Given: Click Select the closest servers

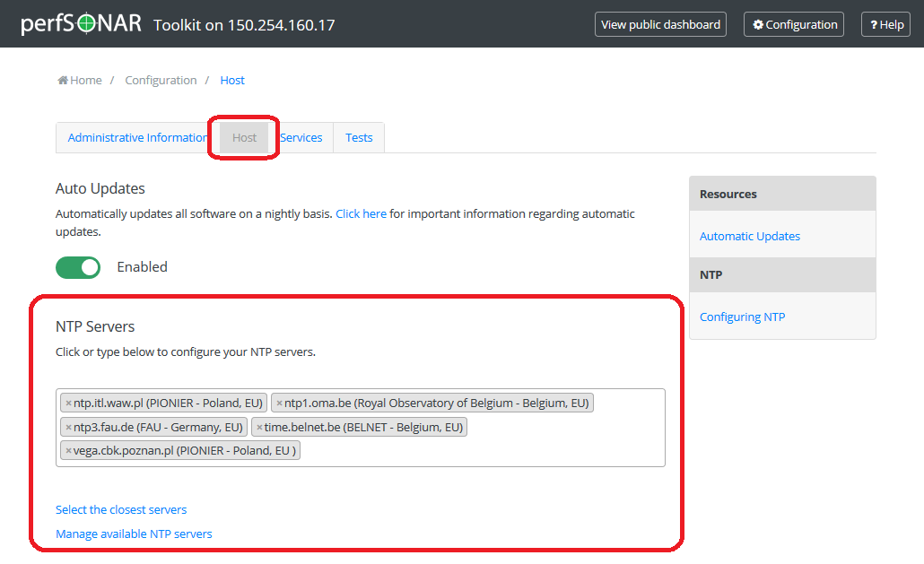Looking at the screenshot, I should tap(121, 510).
